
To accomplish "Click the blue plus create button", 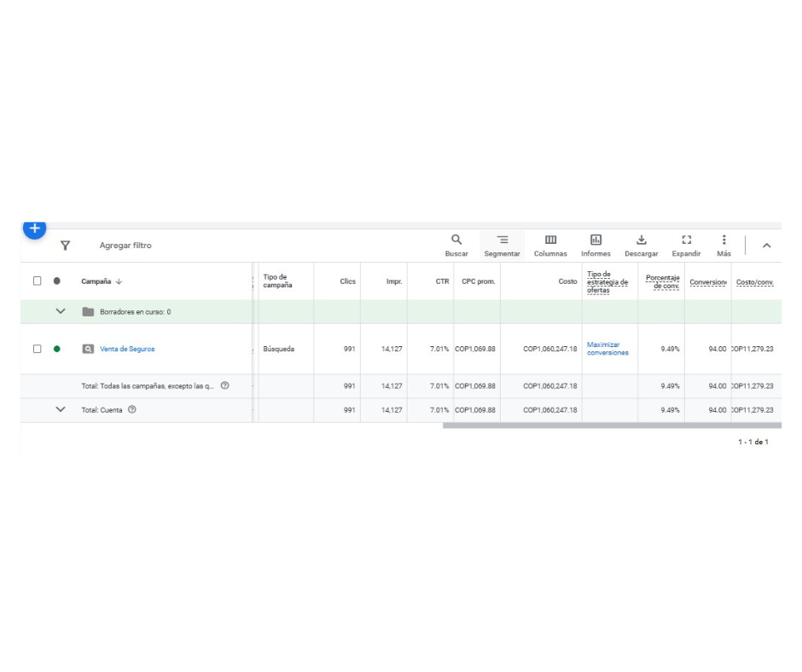I will 34,229.
